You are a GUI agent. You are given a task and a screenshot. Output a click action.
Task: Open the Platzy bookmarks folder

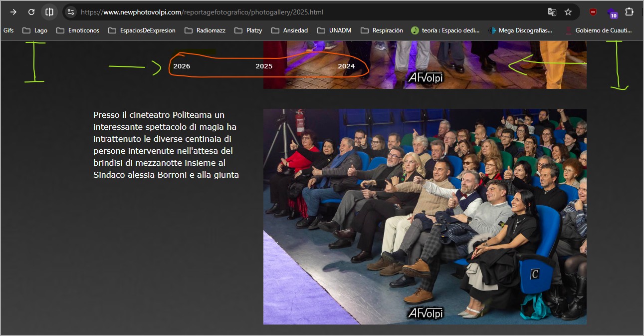coord(248,30)
